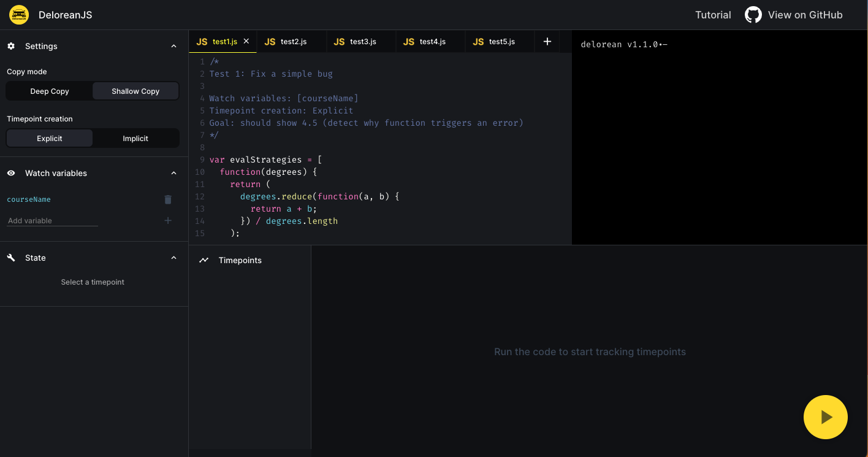
Task: Click the Settings gear icon
Action: click(11, 46)
